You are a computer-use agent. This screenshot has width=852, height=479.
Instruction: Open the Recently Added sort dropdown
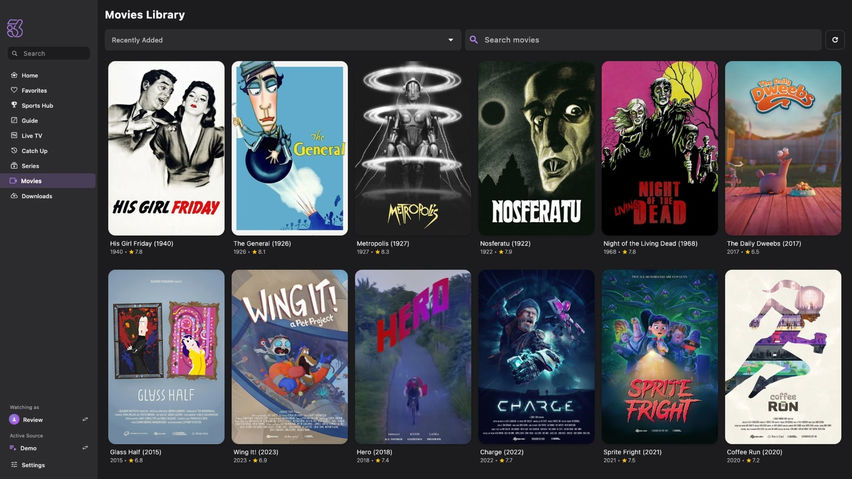coord(283,40)
